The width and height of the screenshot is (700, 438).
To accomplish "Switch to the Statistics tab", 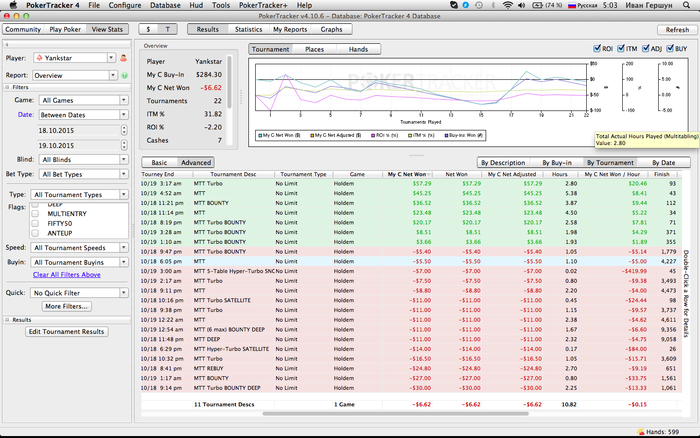I will click(x=248, y=29).
